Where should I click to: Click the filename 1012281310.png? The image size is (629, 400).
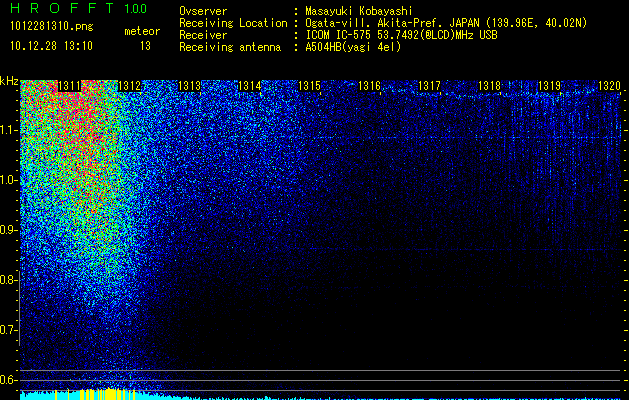(52, 27)
